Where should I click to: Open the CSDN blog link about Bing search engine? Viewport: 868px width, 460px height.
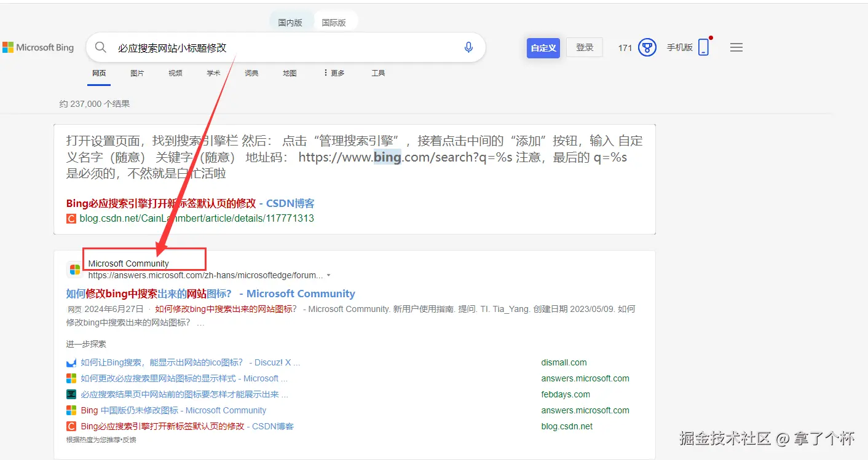pyautogui.click(x=190, y=203)
